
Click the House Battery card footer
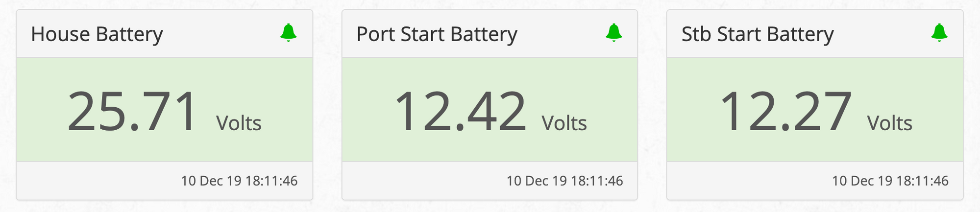(x=164, y=181)
